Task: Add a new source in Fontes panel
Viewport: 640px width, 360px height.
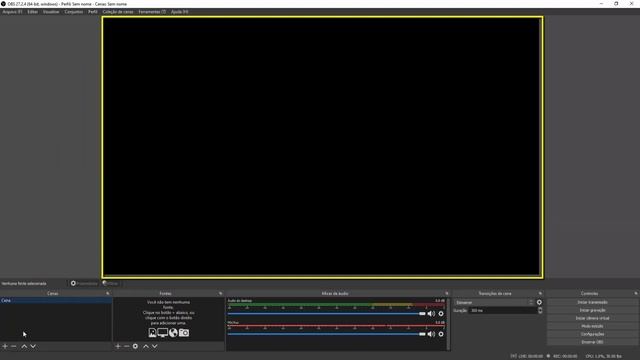Action: tap(118, 346)
